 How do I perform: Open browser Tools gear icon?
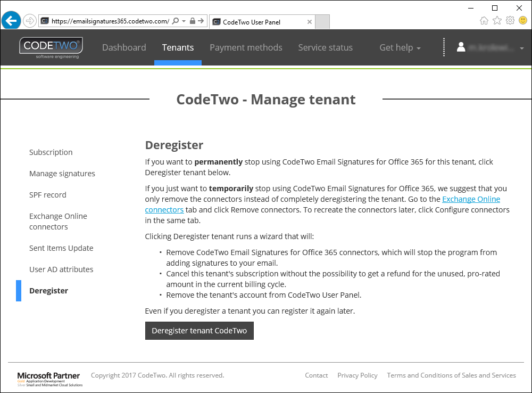(510, 21)
